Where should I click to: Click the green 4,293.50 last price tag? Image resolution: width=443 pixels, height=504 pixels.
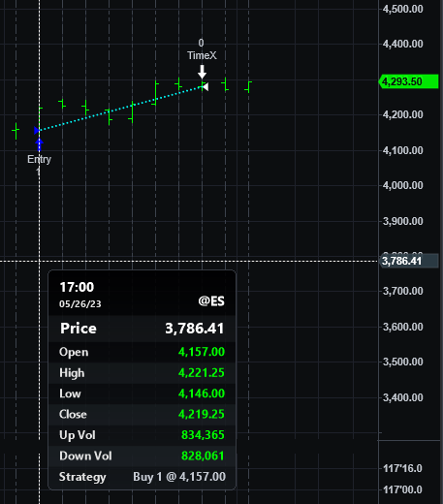pos(408,81)
